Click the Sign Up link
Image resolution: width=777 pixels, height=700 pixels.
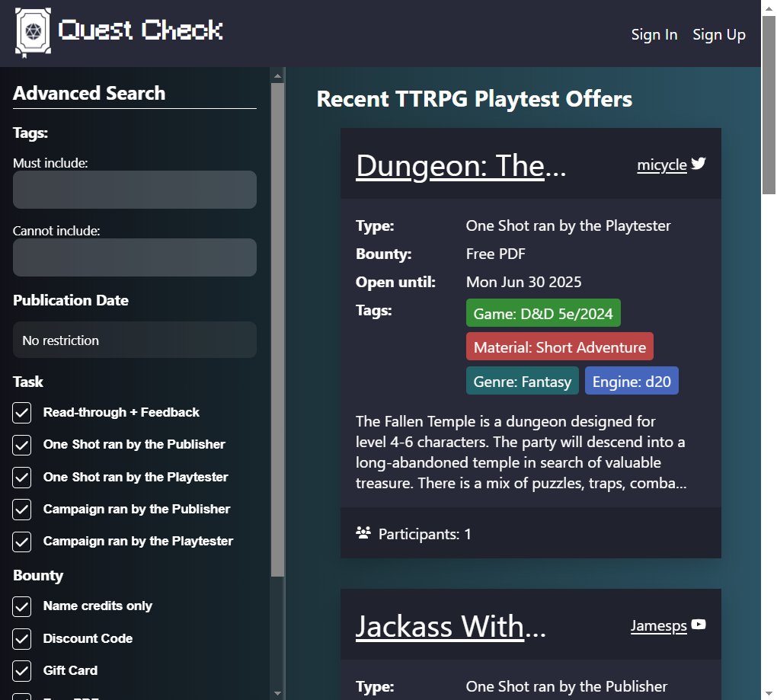coord(718,34)
